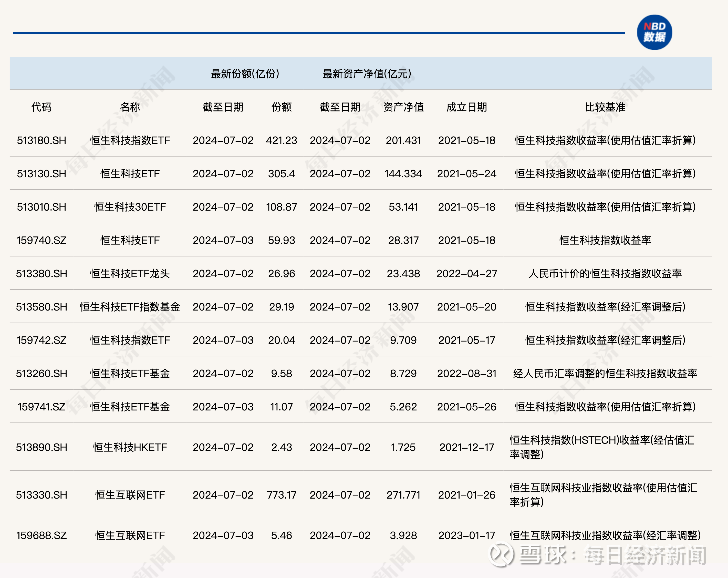
Task: Click 恒生科技ETF基金 in the 159741.SZ row
Action: (130, 407)
